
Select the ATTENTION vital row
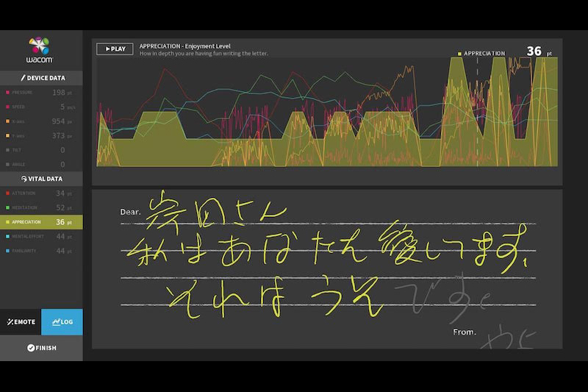tap(41, 193)
